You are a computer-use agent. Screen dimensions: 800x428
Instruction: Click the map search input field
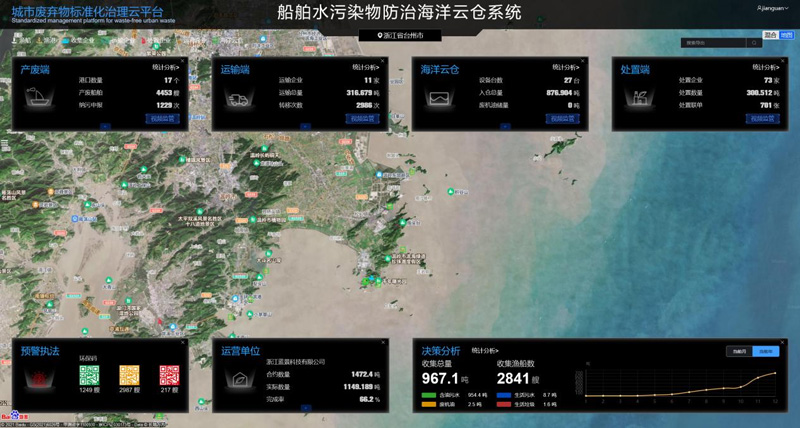point(713,43)
